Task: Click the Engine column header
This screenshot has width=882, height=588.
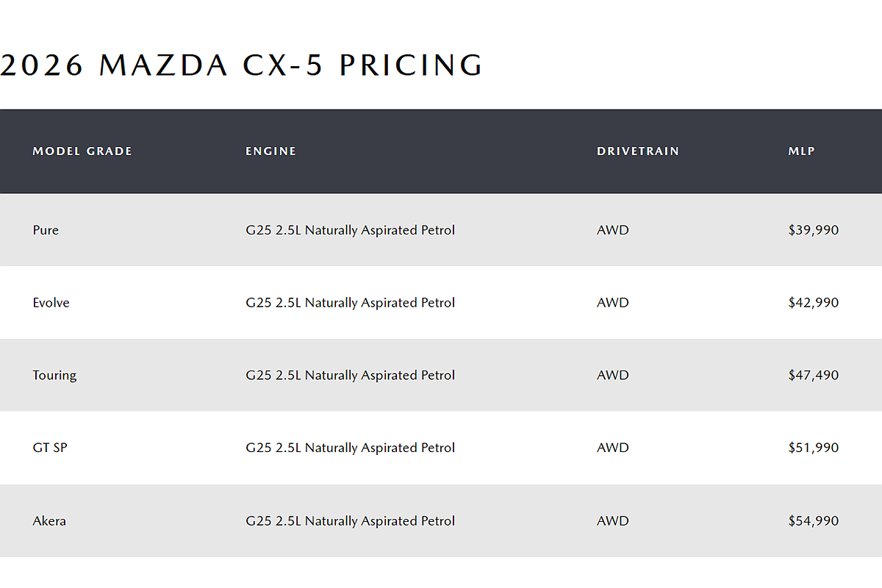Action: (270, 151)
